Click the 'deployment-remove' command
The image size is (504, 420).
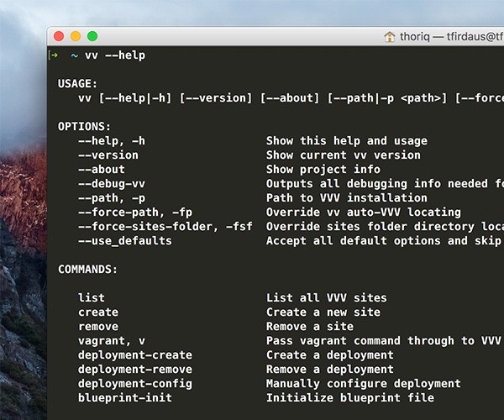click(x=135, y=370)
